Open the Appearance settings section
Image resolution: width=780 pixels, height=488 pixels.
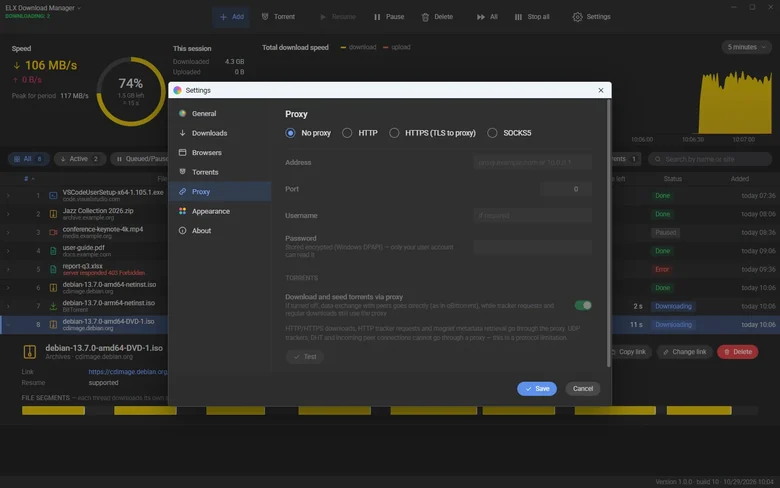[219, 211]
